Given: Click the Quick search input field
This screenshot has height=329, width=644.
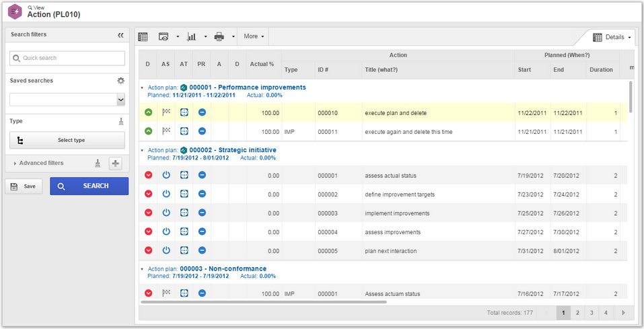Looking at the screenshot, I should pos(67,59).
